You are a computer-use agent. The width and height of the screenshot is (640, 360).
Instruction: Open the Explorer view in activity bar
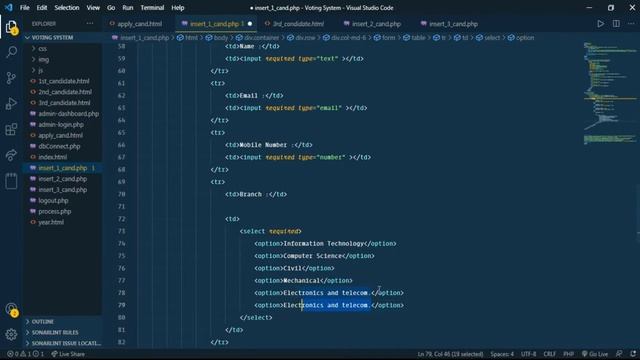(x=11, y=27)
